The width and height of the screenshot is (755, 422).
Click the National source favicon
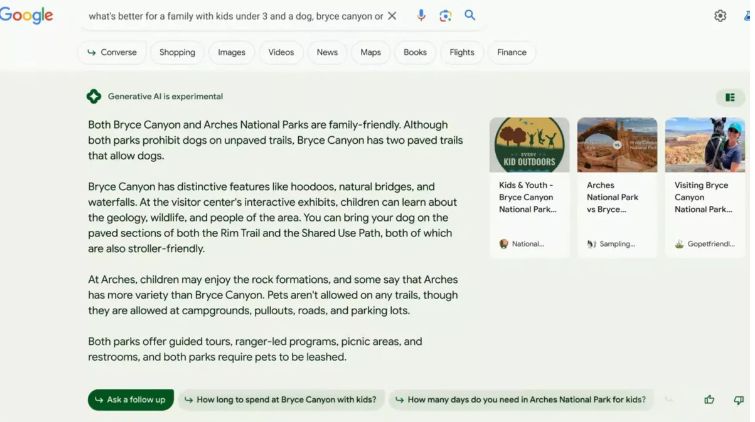[504, 244]
